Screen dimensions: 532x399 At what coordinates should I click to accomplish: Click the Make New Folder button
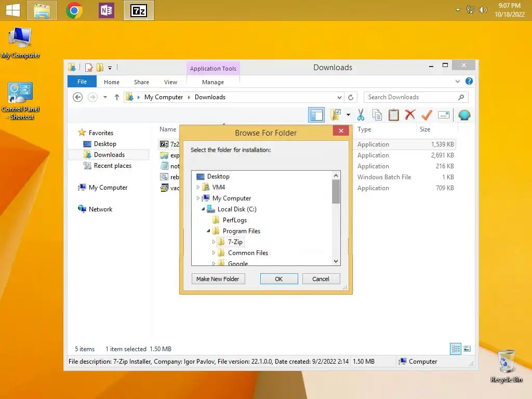[218, 279]
